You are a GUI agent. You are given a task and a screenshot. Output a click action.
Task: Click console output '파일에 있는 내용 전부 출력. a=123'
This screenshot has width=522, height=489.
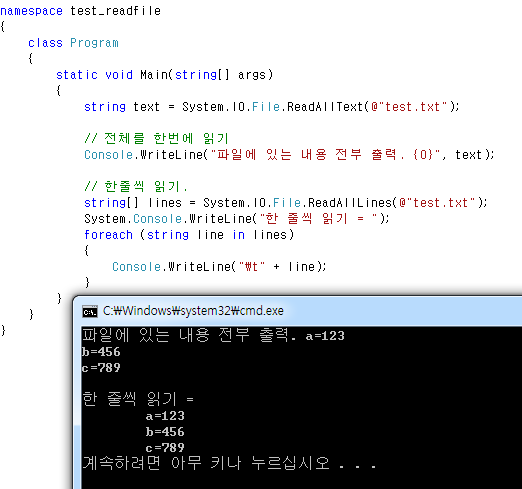click(213, 335)
